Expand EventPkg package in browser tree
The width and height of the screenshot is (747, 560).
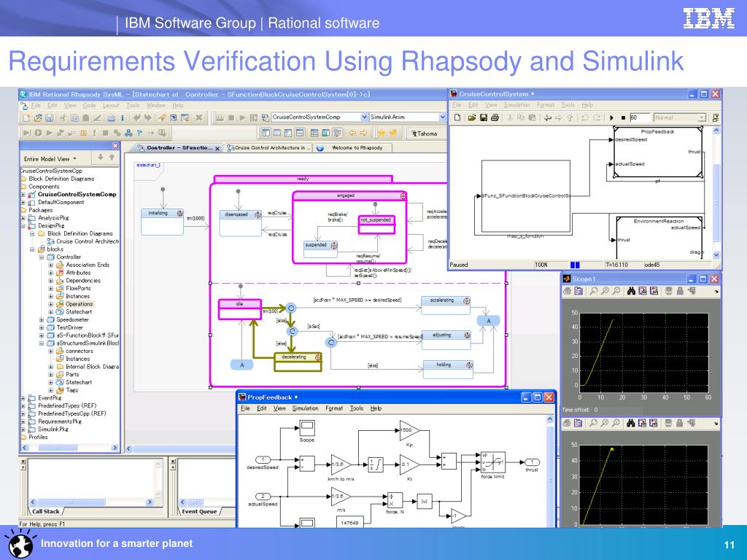pyautogui.click(x=23, y=398)
